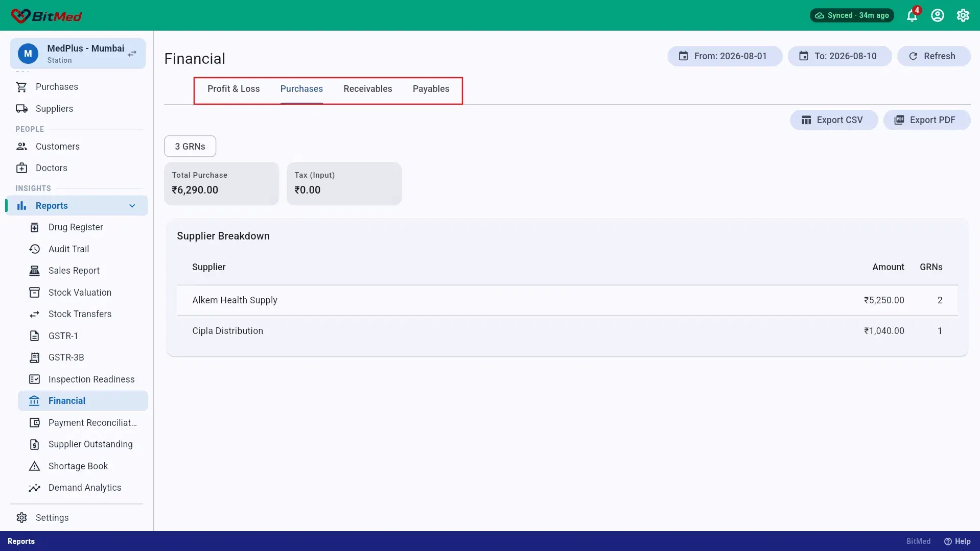980x551 pixels.
Task: Open Help in the status bar
Action: tap(958, 541)
